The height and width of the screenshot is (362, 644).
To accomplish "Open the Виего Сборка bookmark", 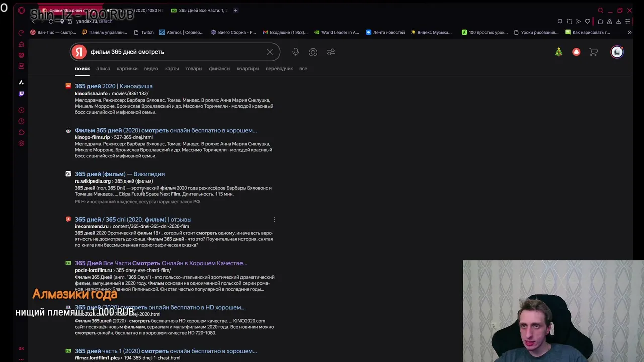I will pyautogui.click(x=233, y=32).
